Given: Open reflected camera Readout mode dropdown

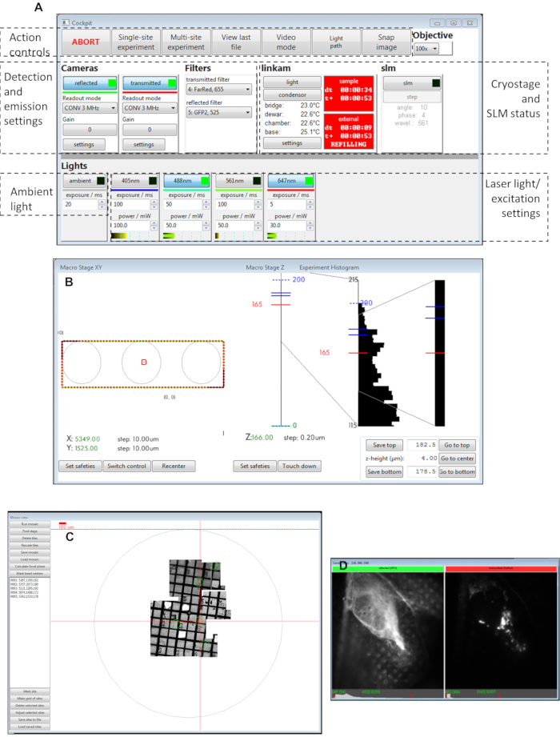Looking at the screenshot, I should tap(90, 108).
